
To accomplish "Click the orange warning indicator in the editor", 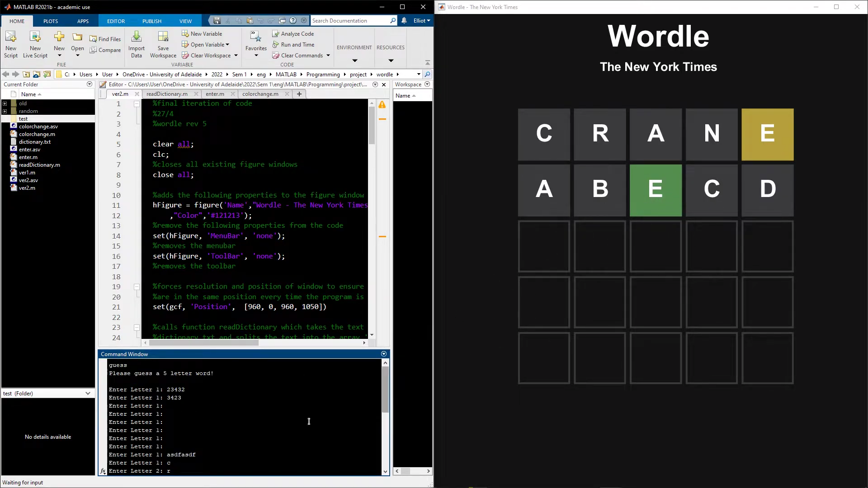I will [x=382, y=105].
